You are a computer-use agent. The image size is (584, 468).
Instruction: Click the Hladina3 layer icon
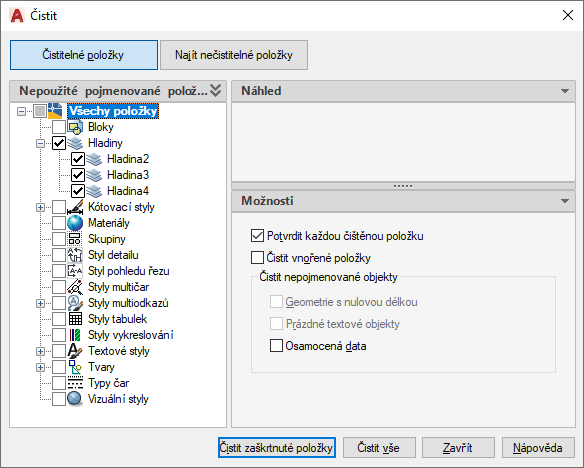click(x=94, y=175)
